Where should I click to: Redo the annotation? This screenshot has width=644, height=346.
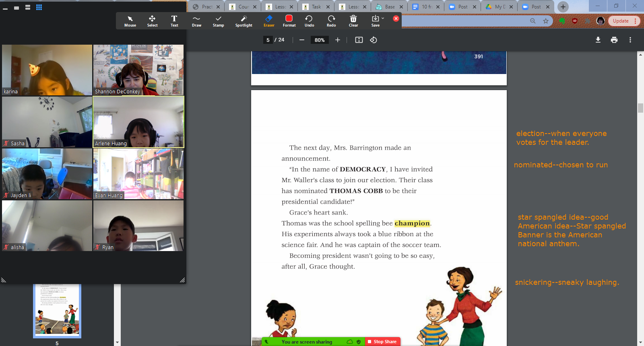[x=331, y=21]
